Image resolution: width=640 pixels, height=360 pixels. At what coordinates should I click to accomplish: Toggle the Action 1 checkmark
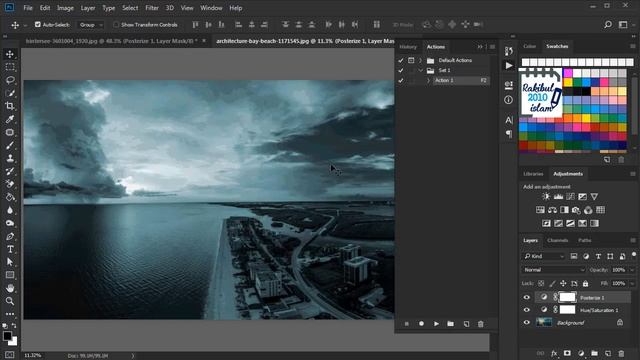pos(400,80)
